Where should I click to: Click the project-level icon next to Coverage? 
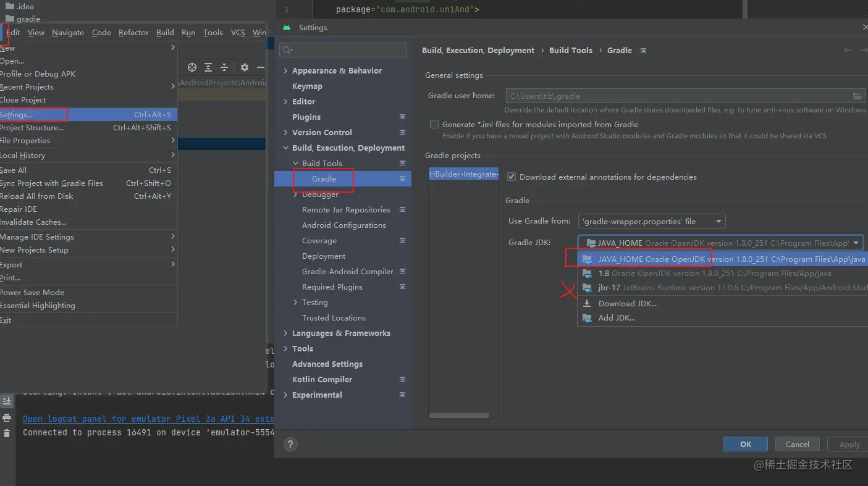pos(403,240)
